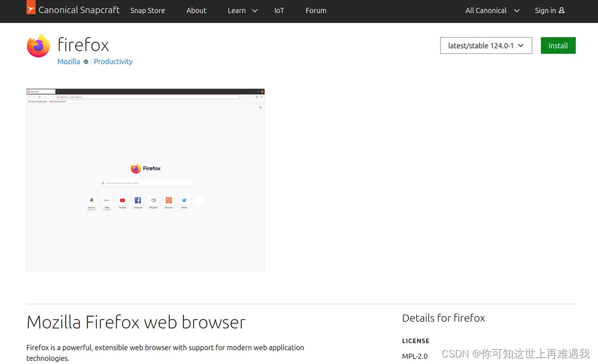
Task: Open the latest/stable 124.0-1 channel dropdown
Action: [486, 45]
